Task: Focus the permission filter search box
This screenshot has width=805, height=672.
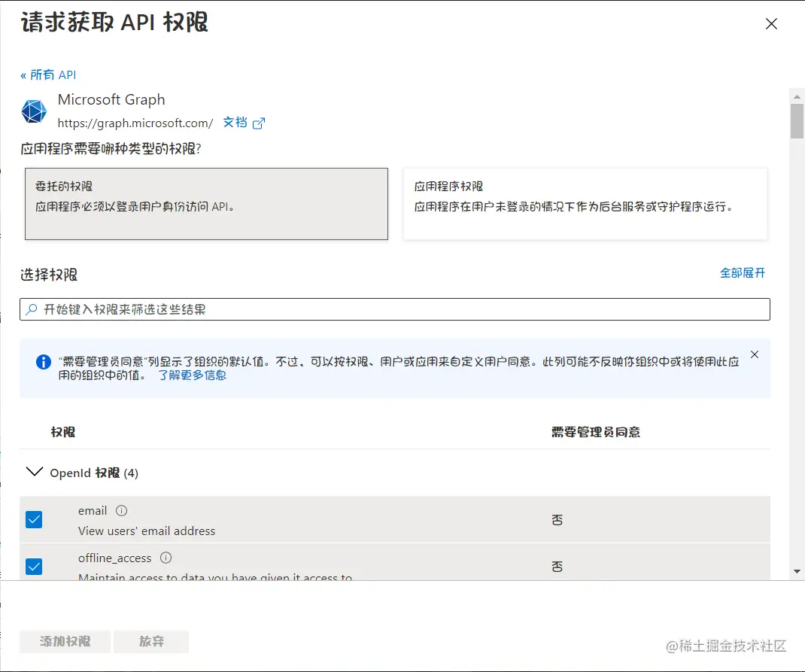Action: (x=395, y=309)
